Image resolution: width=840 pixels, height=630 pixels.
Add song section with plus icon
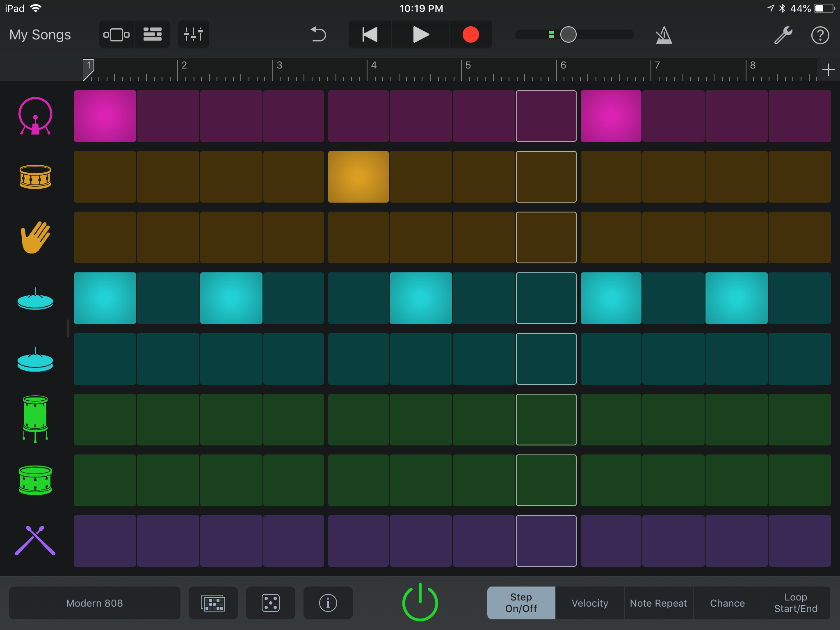coord(828,70)
